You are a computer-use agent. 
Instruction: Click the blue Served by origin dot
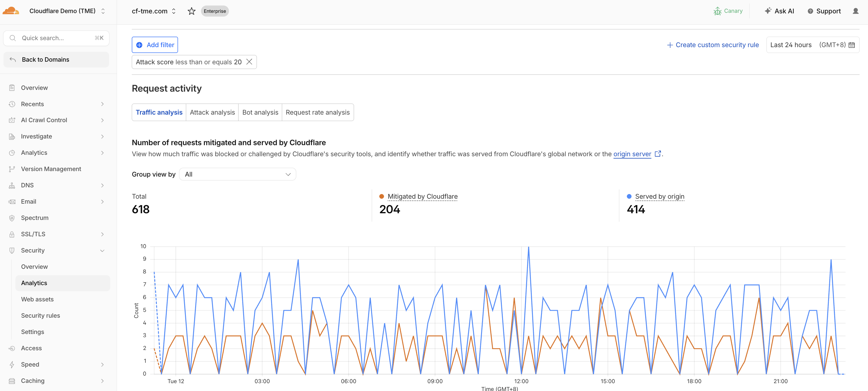[x=629, y=196]
